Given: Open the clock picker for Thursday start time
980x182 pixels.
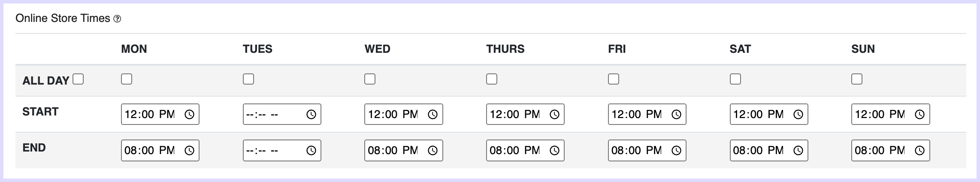Looking at the screenshot, I should click(x=555, y=114).
